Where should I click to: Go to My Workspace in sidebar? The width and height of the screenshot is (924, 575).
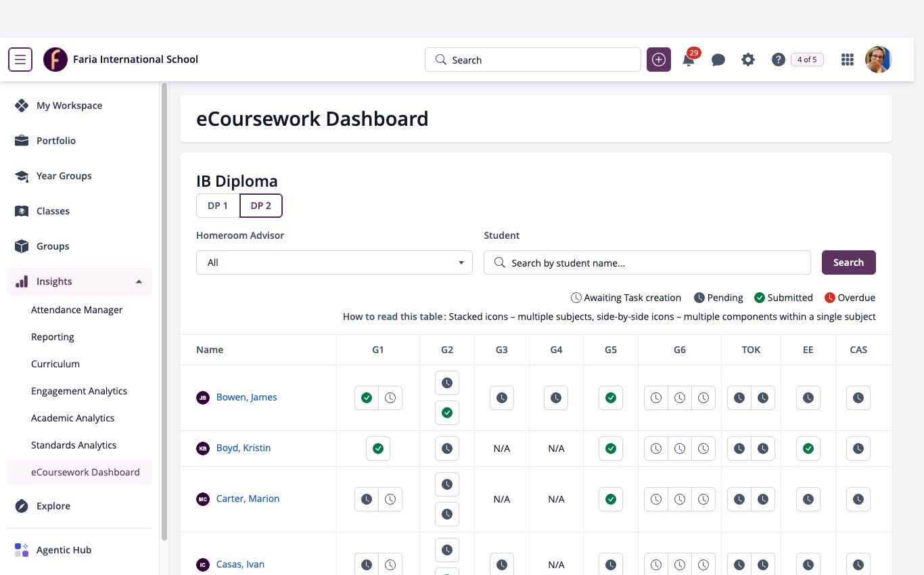[x=79, y=106]
